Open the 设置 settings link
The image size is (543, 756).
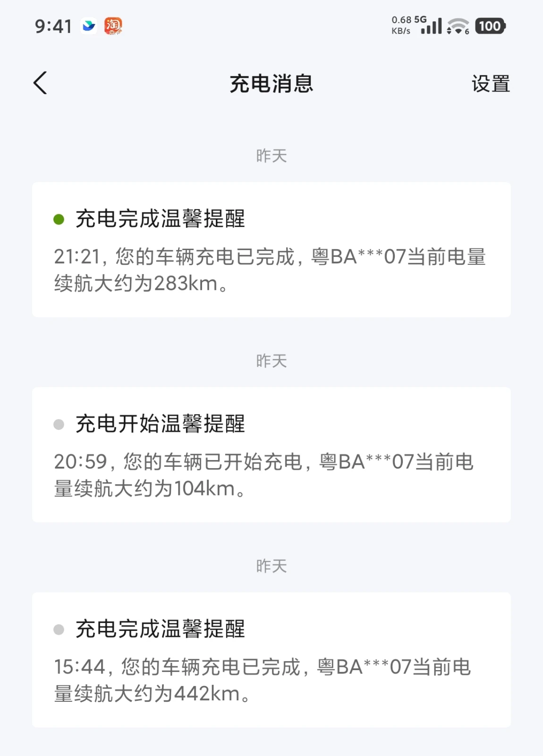(x=491, y=84)
